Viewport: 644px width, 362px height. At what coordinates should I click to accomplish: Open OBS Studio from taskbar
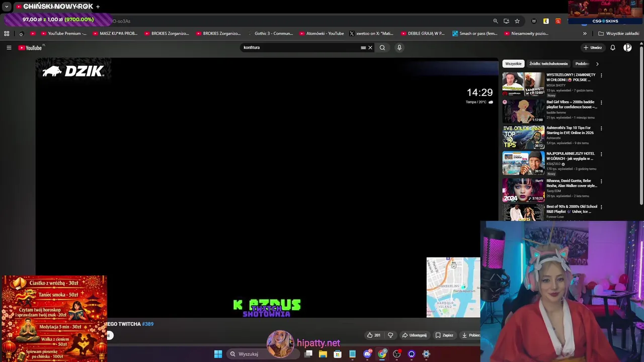click(x=397, y=354)
